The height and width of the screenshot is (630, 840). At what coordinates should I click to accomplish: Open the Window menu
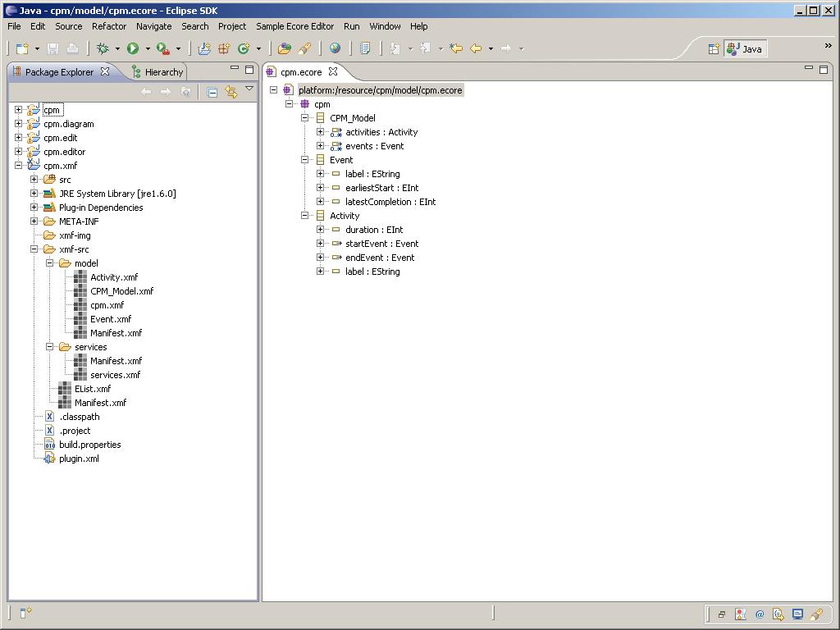click(x=385, y=26)
